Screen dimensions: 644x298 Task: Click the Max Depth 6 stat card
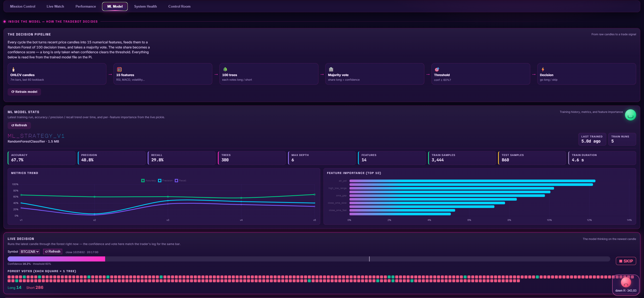click(x=322, y=158)
